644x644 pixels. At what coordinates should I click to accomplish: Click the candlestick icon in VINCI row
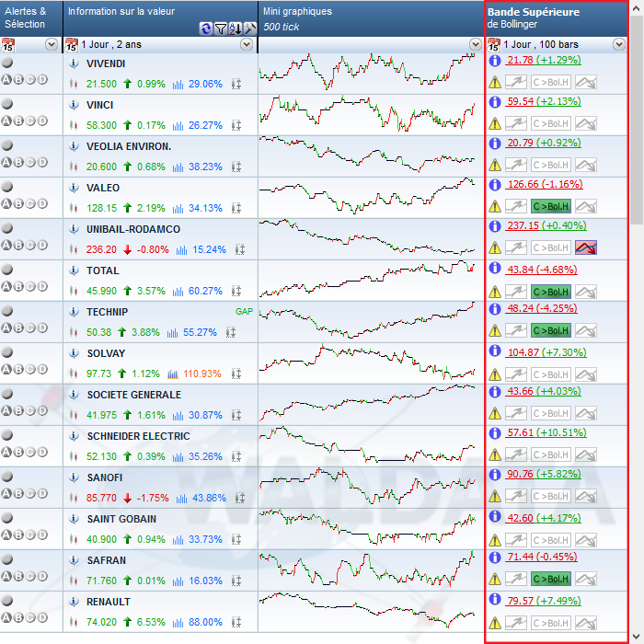coord(74,125)
